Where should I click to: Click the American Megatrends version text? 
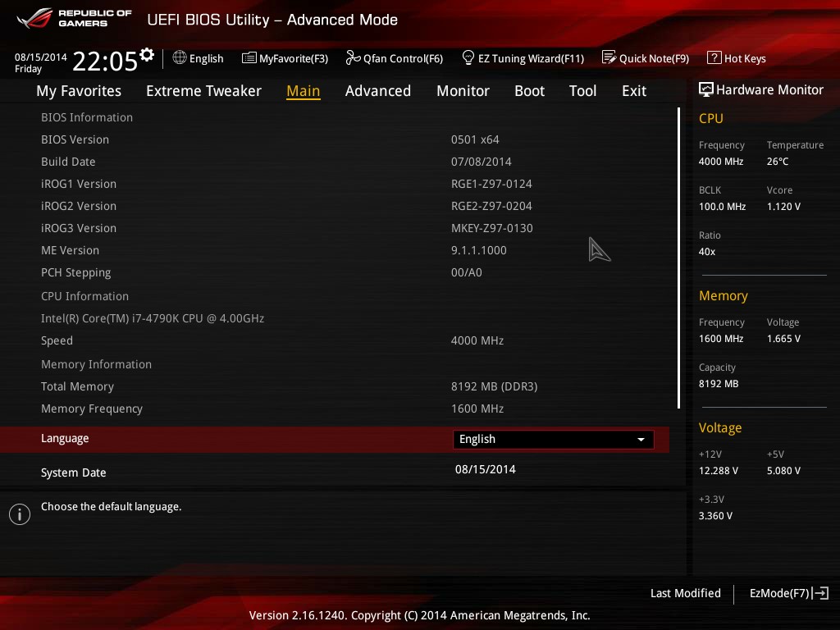click(x=419, y=615)
